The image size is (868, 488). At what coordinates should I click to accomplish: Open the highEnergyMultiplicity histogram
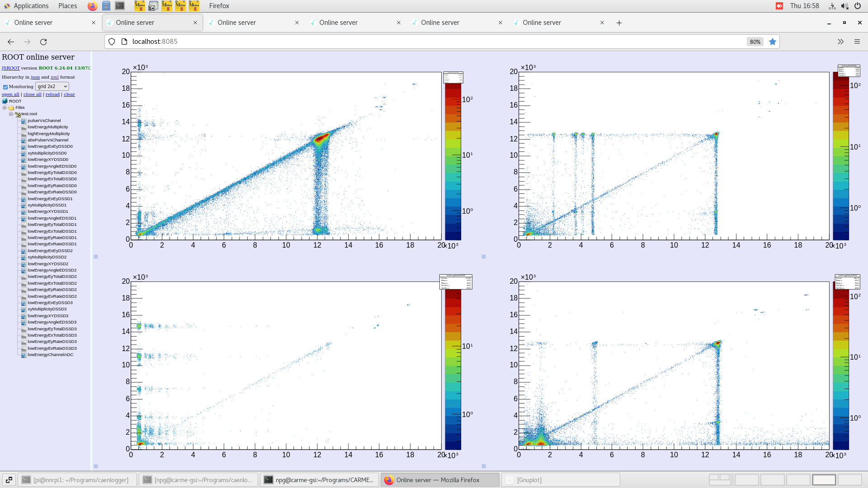[48, 133]
